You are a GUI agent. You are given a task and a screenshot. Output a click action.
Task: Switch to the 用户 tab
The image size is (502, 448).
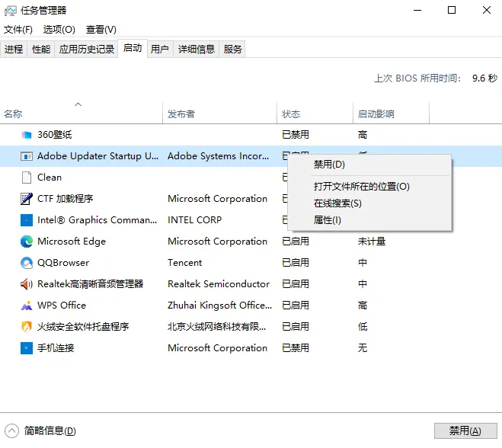(160, 49)
